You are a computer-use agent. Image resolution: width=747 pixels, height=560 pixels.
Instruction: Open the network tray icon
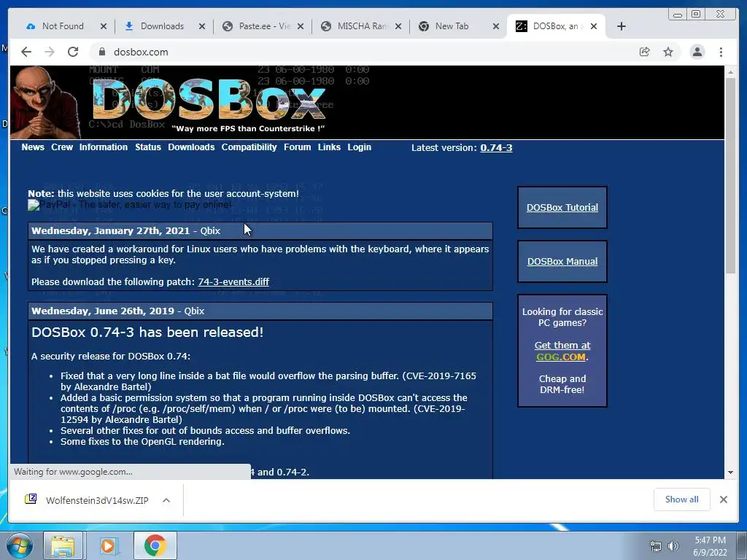click(x=656, y=546)
